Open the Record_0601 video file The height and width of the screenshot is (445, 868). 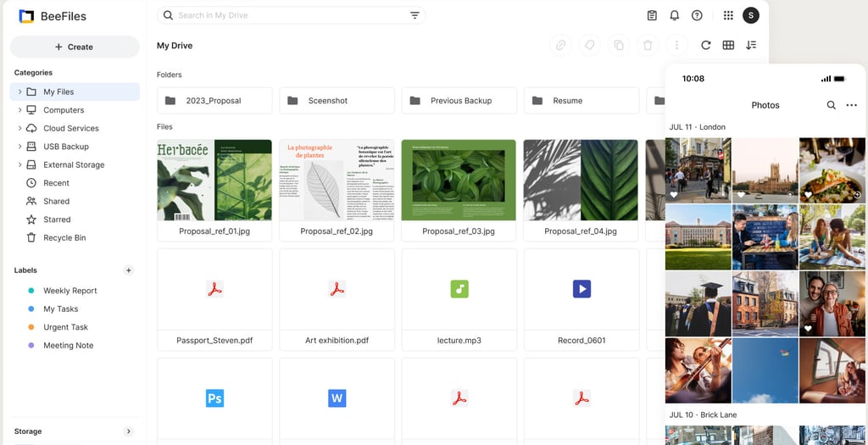click(x=581, y=299)
